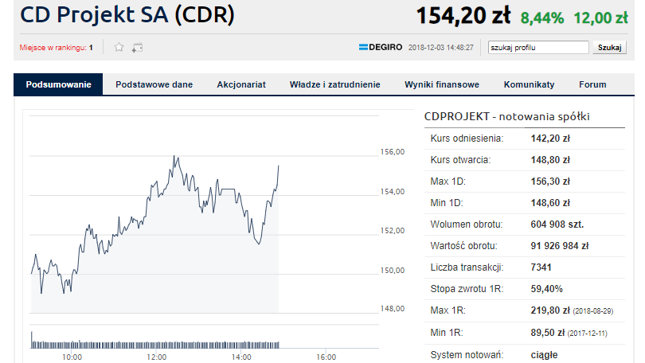Click the star favorite icon
Image resolution: width=645 pixels, height=363 pixels.
[119, 47]
